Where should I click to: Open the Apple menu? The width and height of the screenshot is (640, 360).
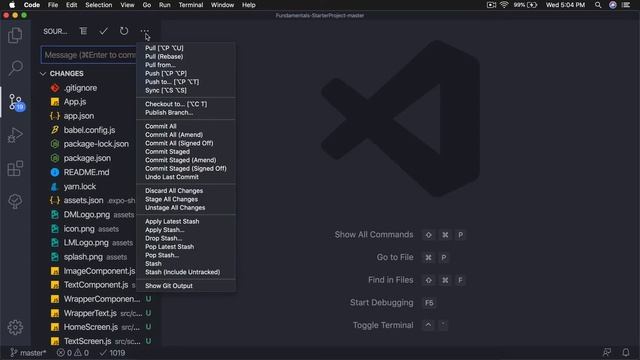coord(12,5)
